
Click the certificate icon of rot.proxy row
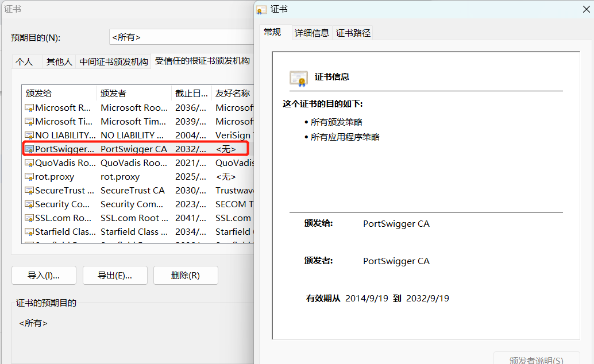(29, 177)
